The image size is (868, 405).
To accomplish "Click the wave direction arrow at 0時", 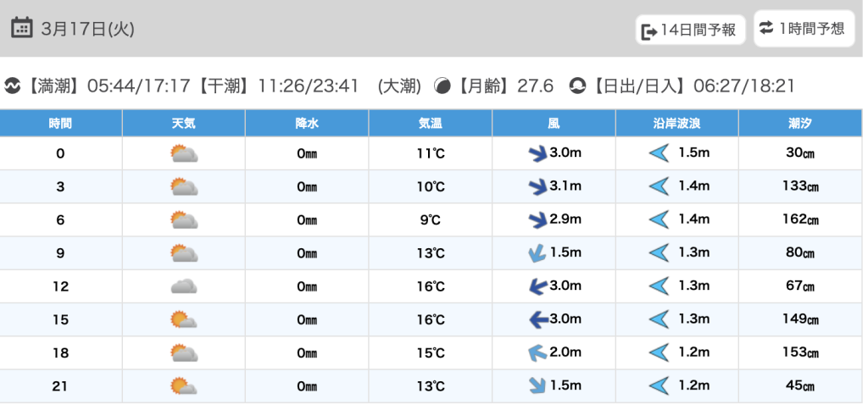I will pos(659,154).
